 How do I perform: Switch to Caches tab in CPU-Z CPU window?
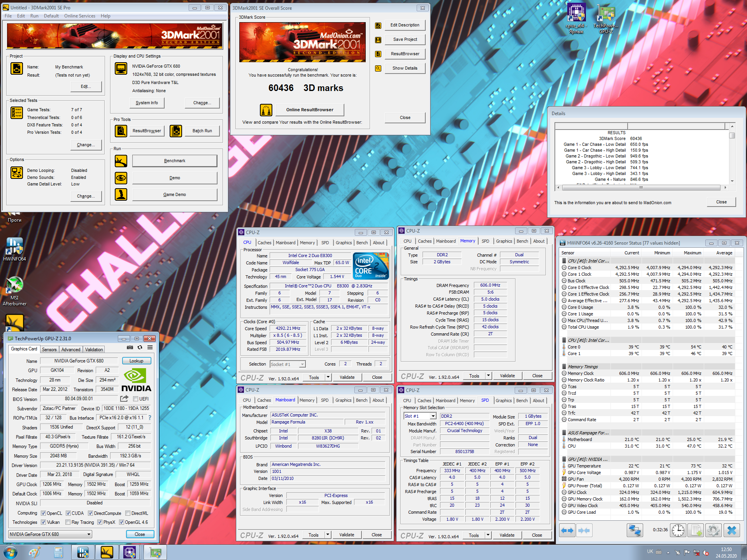point(265,243)
